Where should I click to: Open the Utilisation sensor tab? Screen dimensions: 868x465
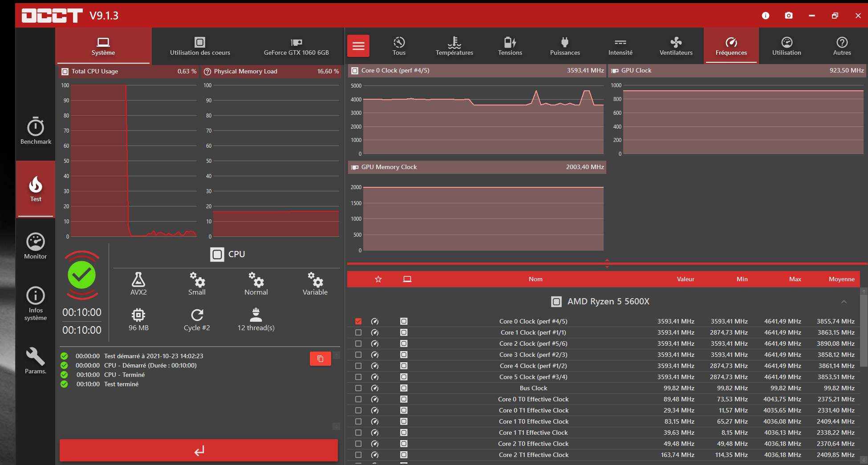[x=787, y=46]
